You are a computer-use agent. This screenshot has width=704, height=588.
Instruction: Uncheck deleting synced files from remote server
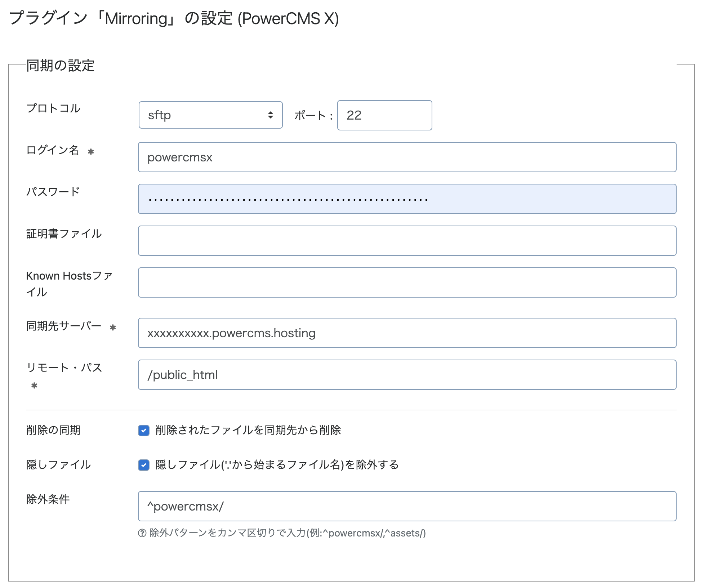(143, 430)
